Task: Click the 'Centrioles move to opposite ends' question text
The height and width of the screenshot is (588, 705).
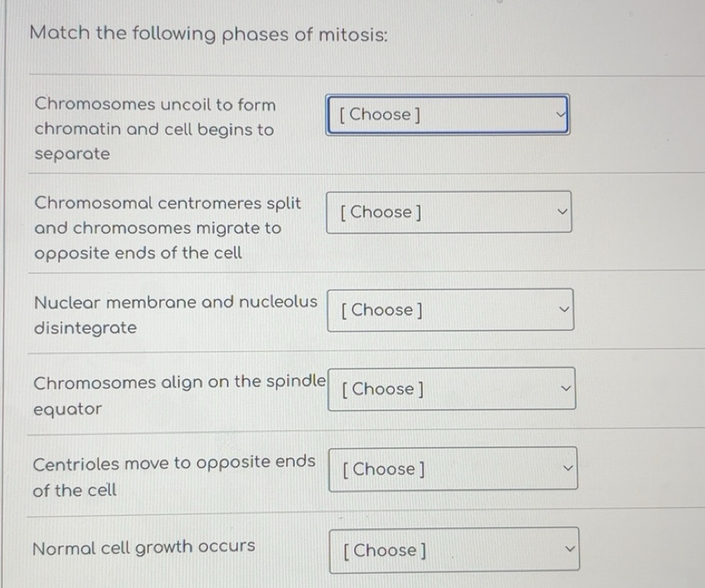Action: [x=174, y=476]
